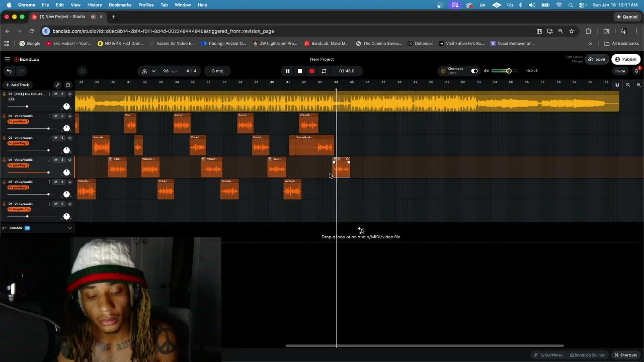Adjust track 06 pan knob
644x362 pixels.
click(x=66, y=216)
